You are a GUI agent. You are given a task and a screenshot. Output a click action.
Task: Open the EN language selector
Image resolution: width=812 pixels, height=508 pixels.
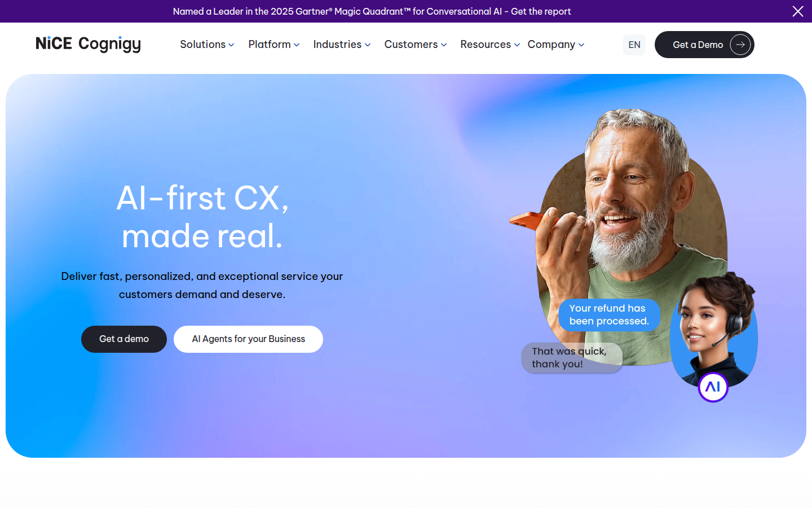[x=634, y=45]
